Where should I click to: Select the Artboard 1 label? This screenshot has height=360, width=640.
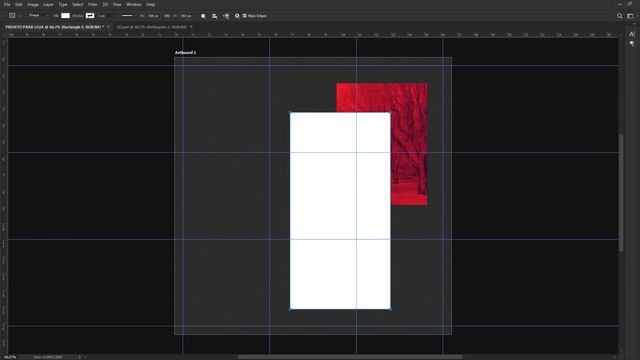(x=185, y=53)
